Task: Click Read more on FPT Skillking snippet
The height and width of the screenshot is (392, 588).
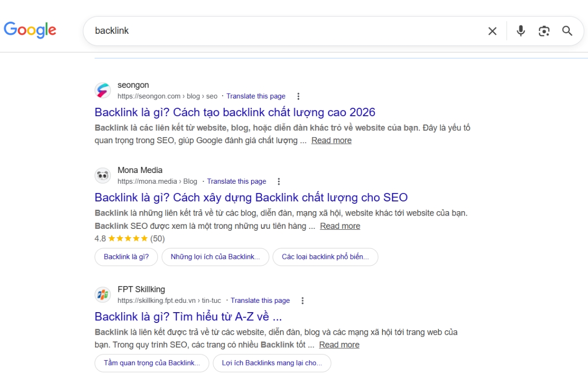Action: coord(339,345)
